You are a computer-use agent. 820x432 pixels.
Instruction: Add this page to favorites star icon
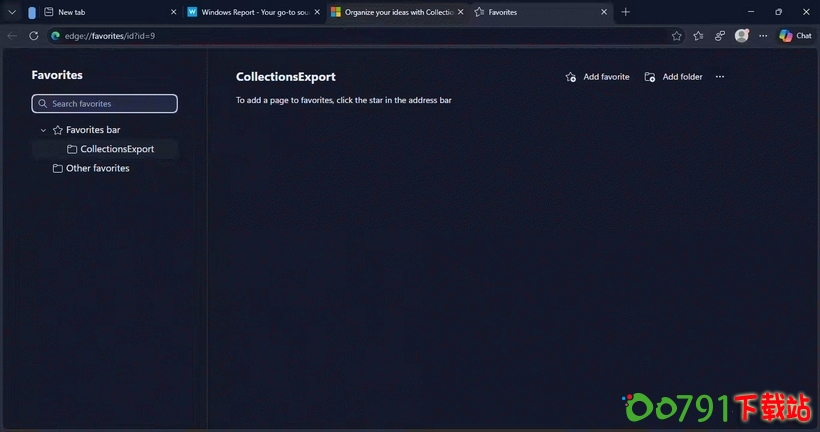click(x=677, y=36)
